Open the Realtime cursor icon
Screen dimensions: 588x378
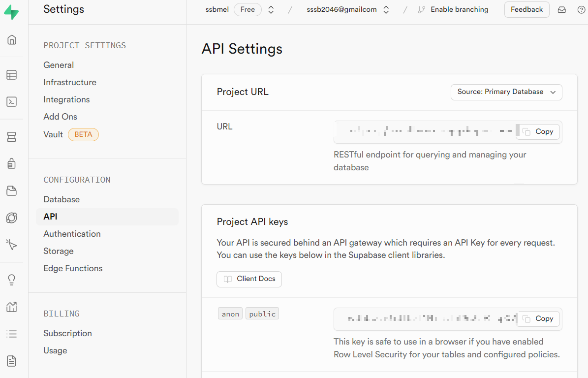tap(12, 245)
